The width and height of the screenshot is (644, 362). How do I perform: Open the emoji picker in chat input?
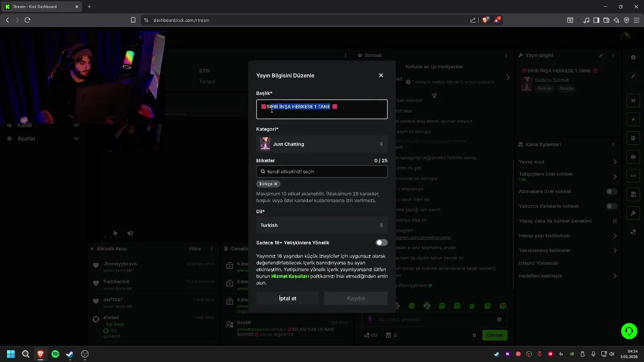[x=499, y=319]
